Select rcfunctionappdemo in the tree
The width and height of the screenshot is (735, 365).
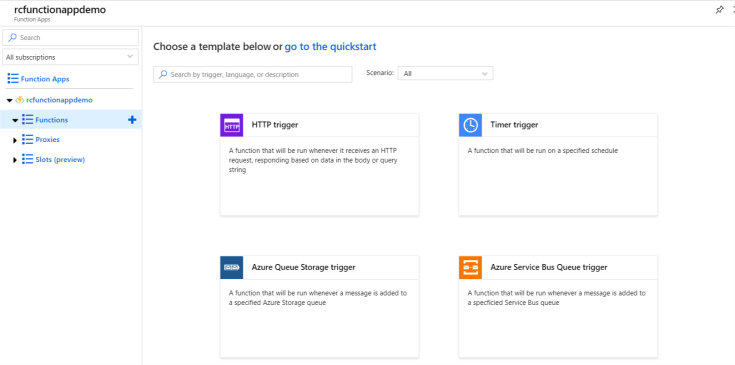coord(60,100)
